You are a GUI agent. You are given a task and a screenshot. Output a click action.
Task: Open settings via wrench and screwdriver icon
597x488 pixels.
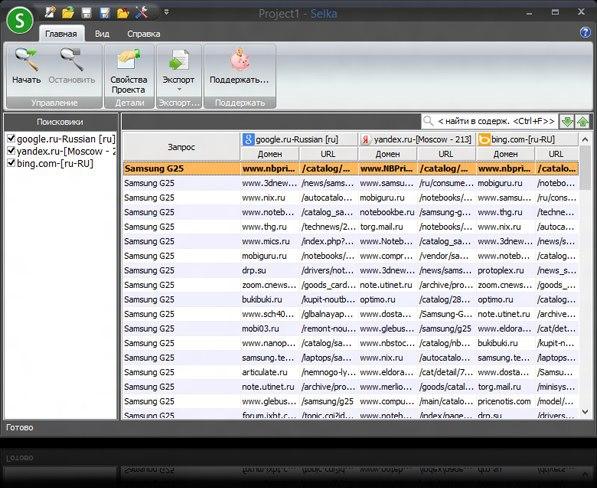coord(141,13)
